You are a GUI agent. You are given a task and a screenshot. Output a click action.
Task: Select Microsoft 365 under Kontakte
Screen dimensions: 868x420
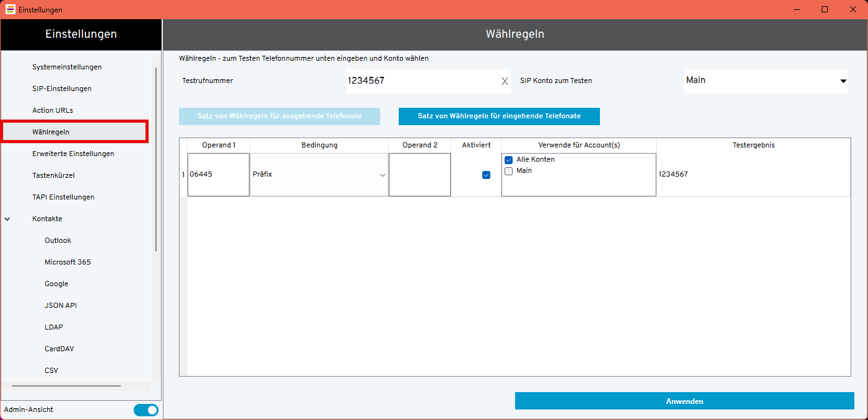67,262
